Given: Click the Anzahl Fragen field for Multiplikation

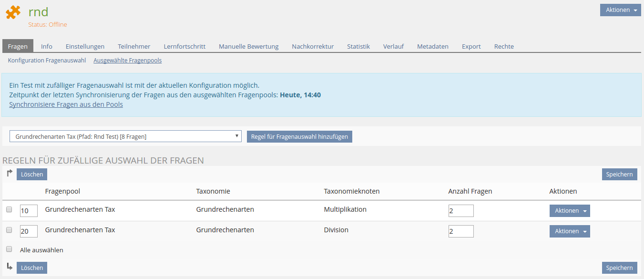Looking at the screenshot, I should 460,211.
